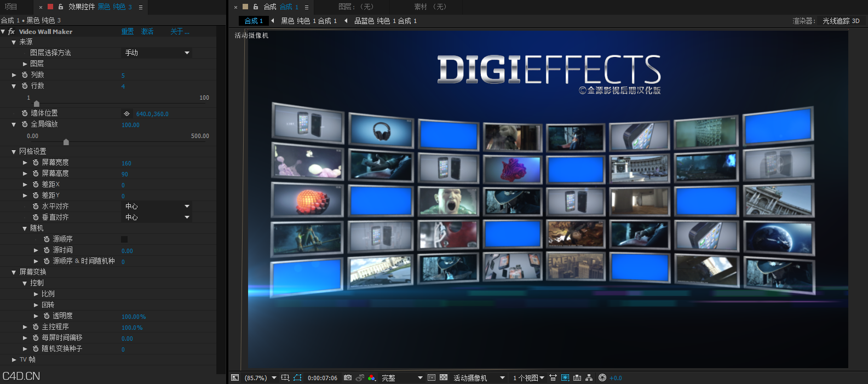Screen dimensions: 868x384
Task: Open the 1个视图 view layout dropdown
Action: click(528, 378)
